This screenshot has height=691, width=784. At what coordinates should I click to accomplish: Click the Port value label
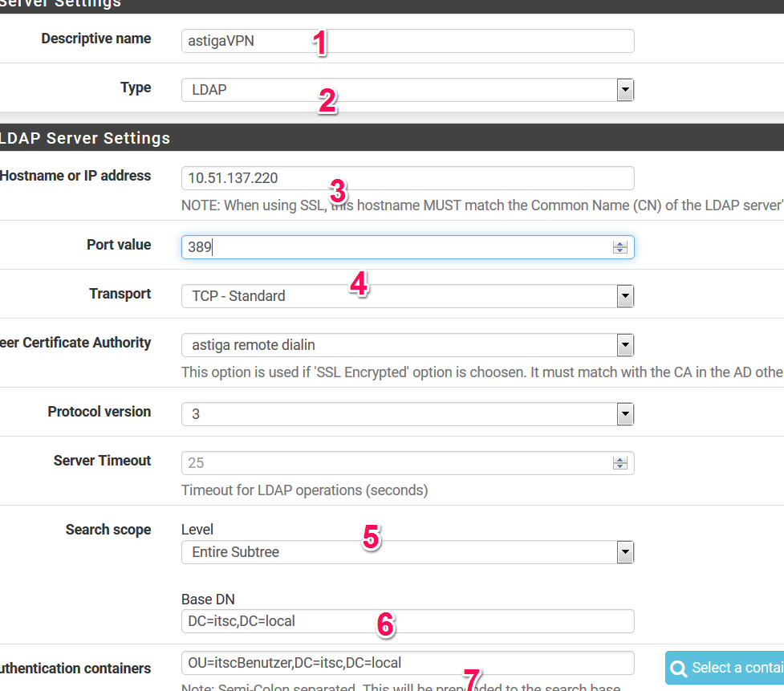click(x=119, y=245)
